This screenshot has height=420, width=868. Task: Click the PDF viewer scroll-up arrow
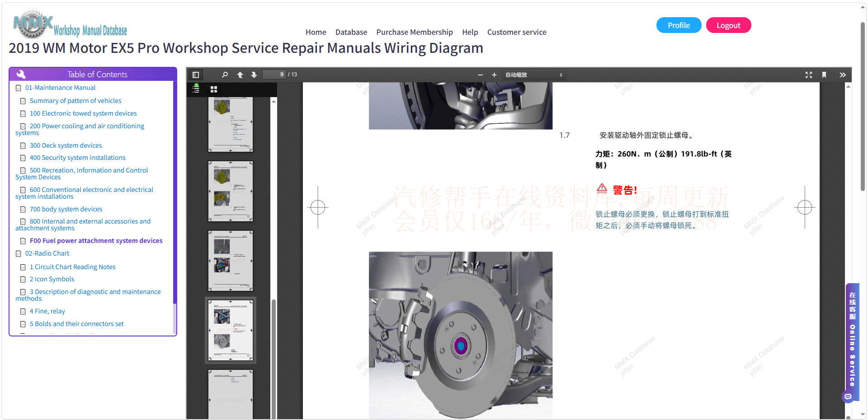point(848,86)
